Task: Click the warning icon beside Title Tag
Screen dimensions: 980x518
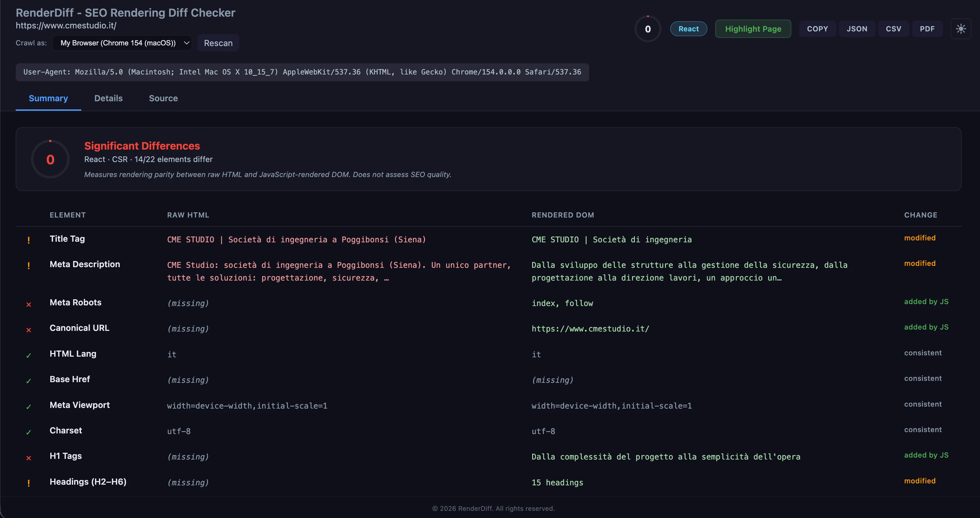Action: [28, 240]
